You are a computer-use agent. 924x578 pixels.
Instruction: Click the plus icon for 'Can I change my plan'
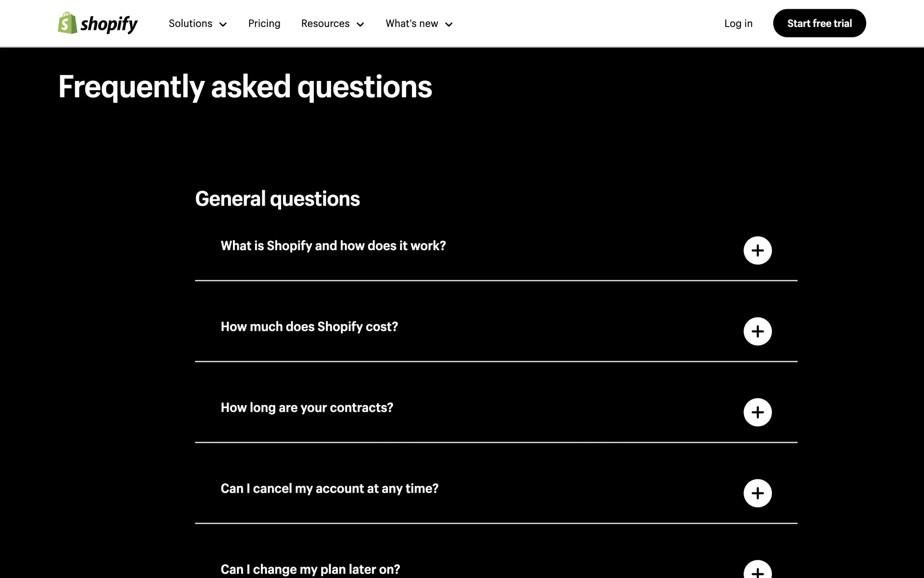(x=757, y=571)
